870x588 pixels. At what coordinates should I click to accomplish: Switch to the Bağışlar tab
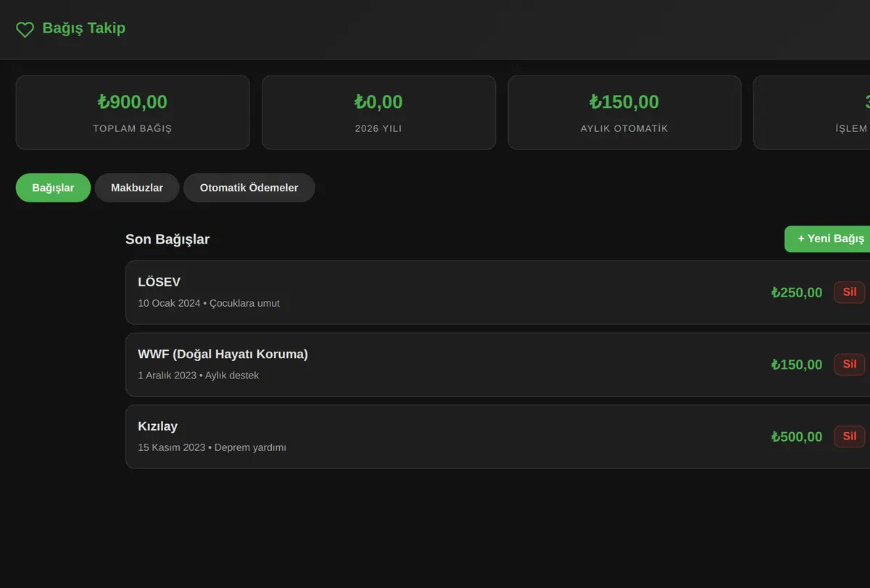coord(53,188)
